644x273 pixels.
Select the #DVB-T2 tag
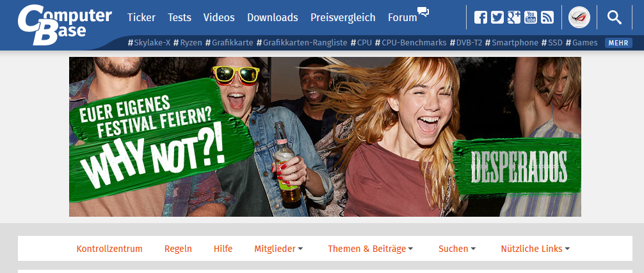tap(466, 43)
